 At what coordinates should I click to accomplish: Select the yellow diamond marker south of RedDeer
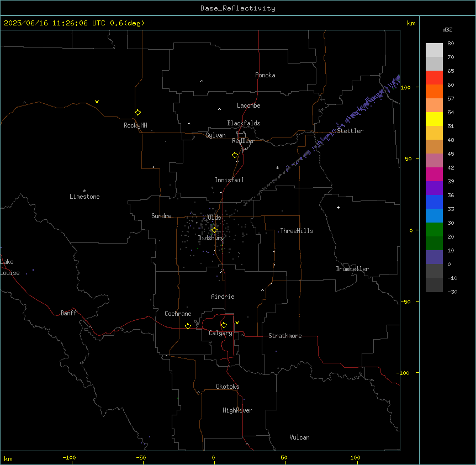pos(235,155)
